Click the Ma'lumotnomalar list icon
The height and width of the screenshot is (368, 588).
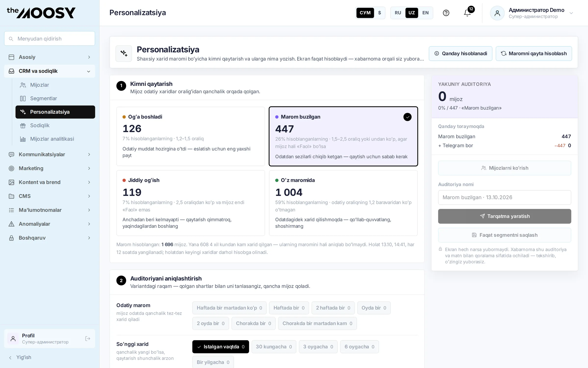click(12, 210)
